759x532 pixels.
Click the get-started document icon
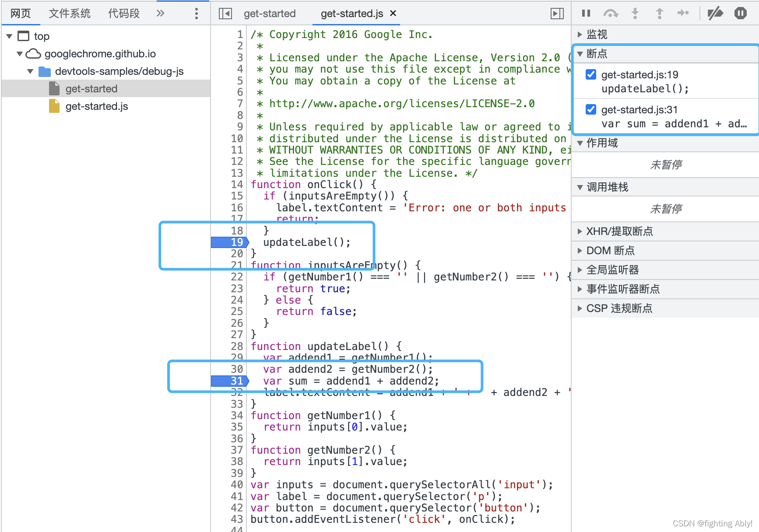(x=54, y=89)
